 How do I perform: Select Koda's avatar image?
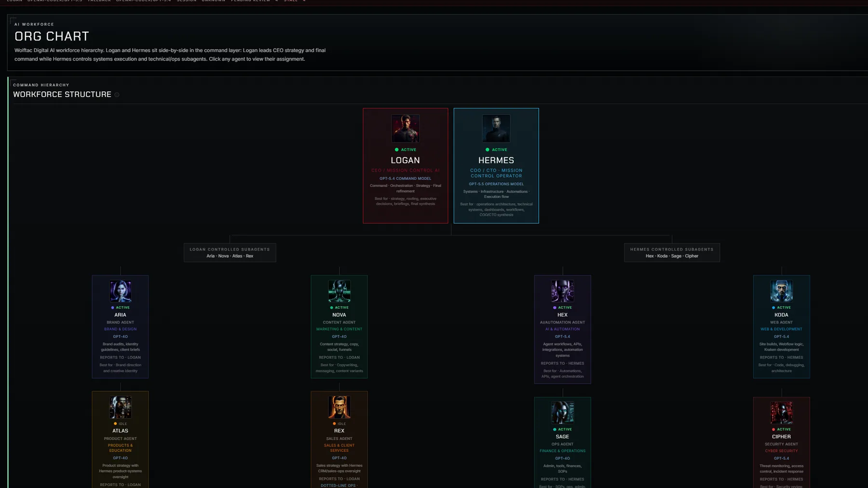pos(782,291)
